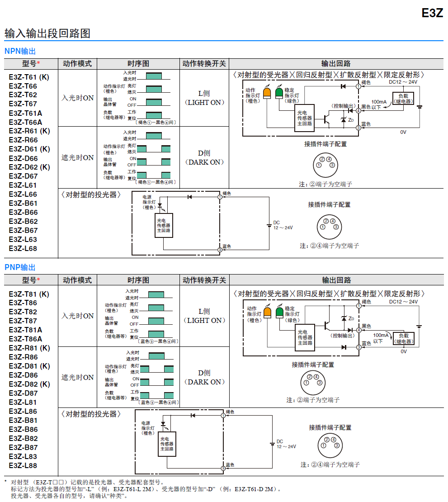The height and width of the screenshot is (502, 448).
Task: Select the connector pin diagram noted ②端子为空端子 in PNP section
Action: point(313,383)
